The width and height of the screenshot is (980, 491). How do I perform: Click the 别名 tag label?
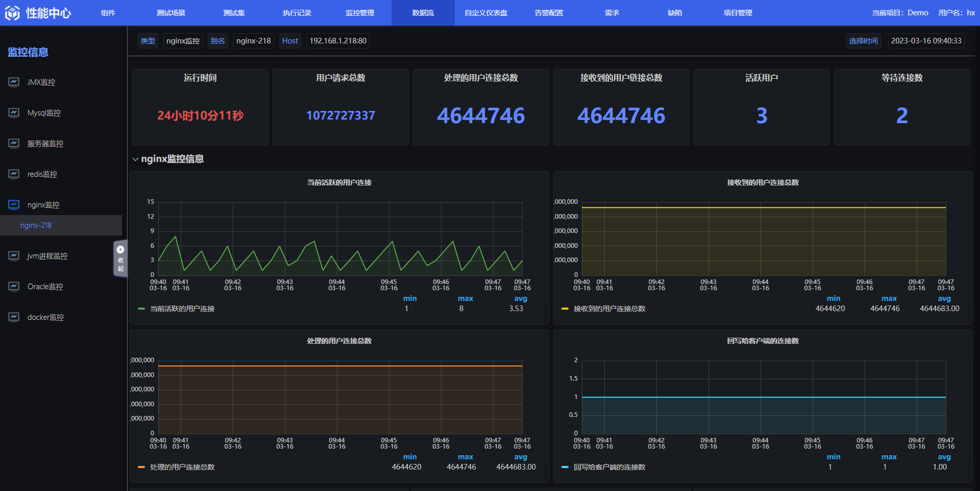218,41
